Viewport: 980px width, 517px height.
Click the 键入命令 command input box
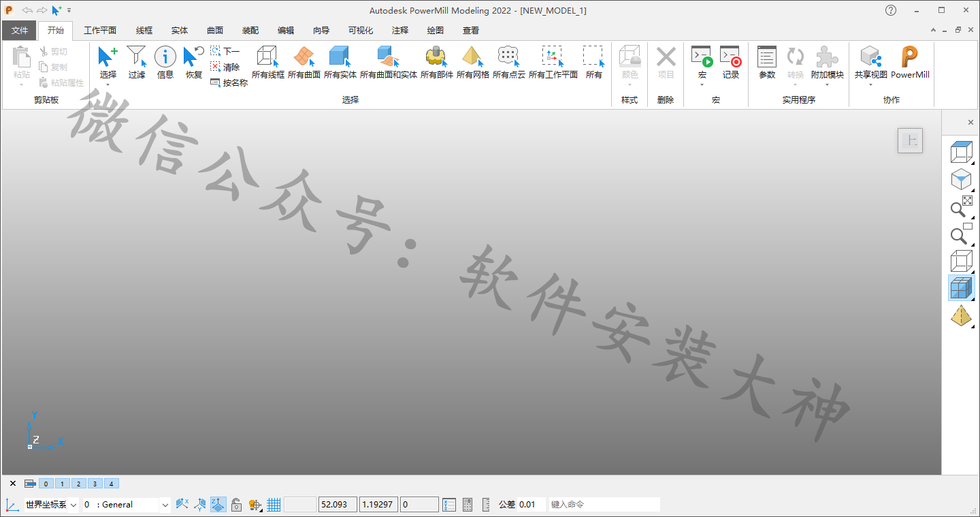[604, 505]
